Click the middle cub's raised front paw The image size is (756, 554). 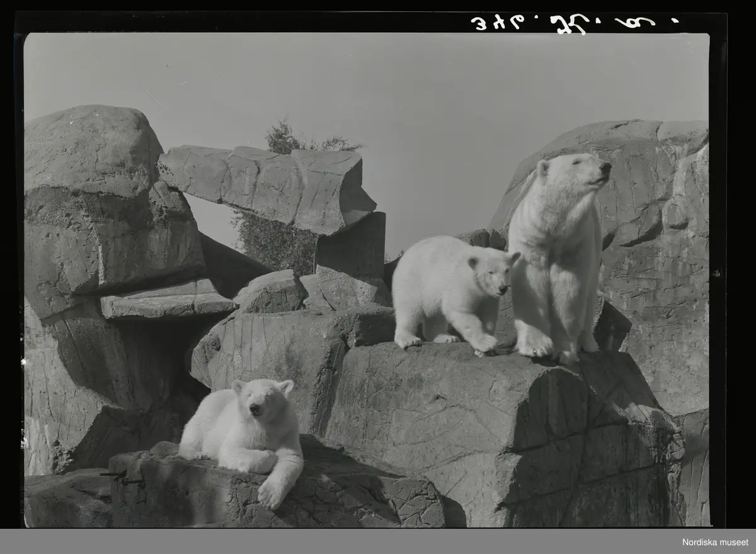point(484,343)
